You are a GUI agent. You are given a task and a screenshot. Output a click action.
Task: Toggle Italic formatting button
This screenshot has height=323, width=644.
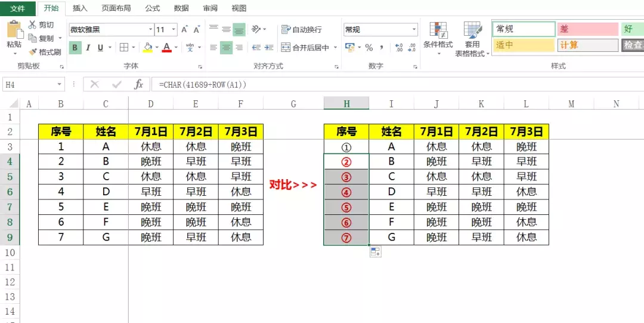pos(88,48)
